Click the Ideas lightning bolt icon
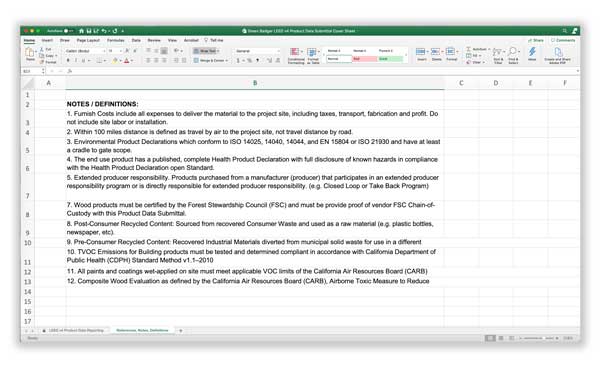The height and width of the screenshot is (367, 600). [532, 54]
